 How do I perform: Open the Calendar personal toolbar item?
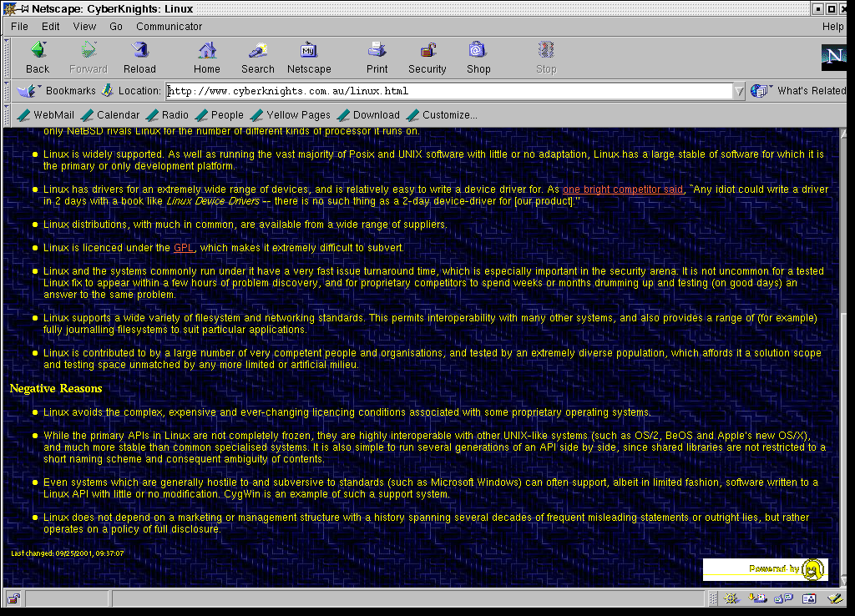pos(110,115)
